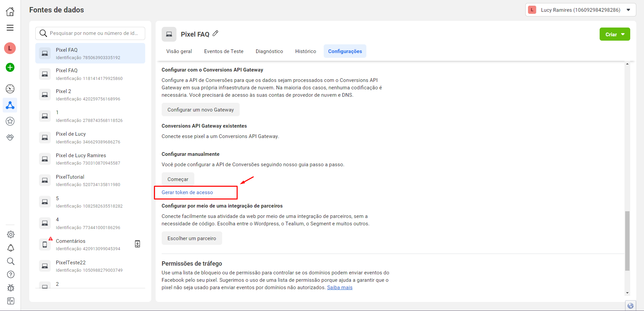
Task: Click Gerar token de acesso link
Action: [x=187, y=192]
